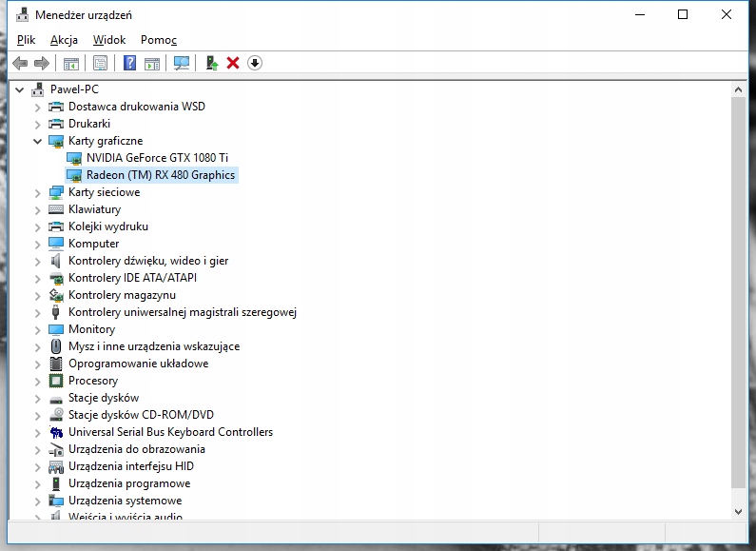Screen dimensions: 756x551
Task: Click the Stacje dysków CD-ROM/DVD disc icon
Action: 56,415
